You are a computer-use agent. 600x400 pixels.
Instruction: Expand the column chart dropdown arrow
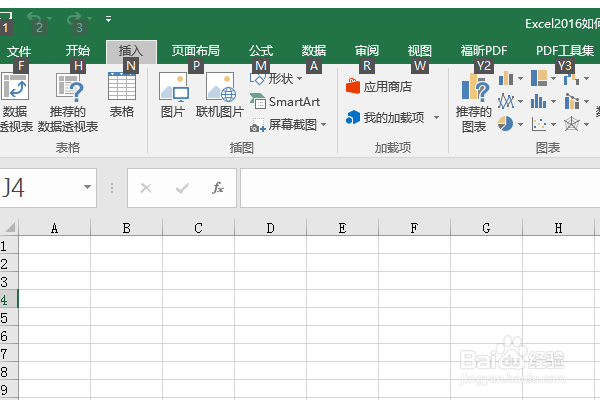click(x=520, y=79)
